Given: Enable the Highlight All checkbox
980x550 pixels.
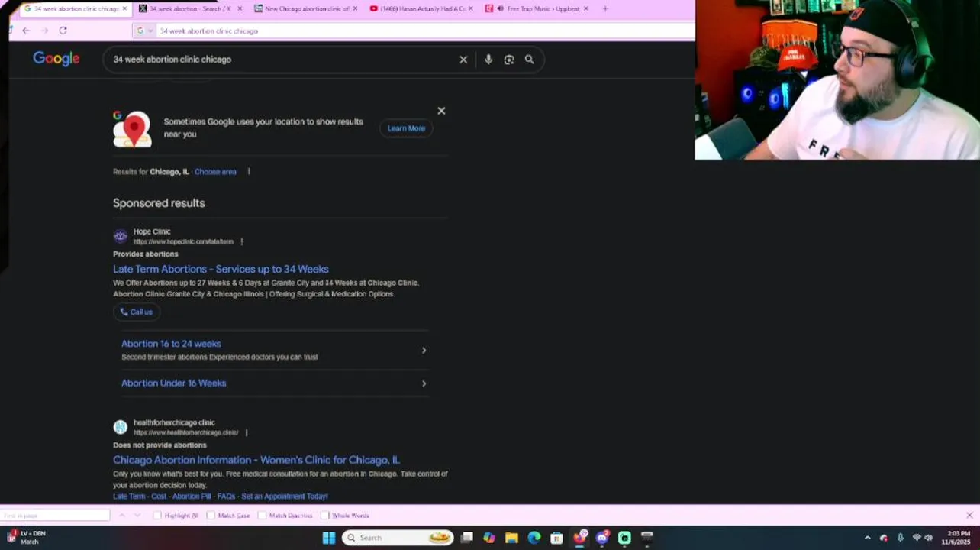Looking at the screenshot, I should pos(157,516).
